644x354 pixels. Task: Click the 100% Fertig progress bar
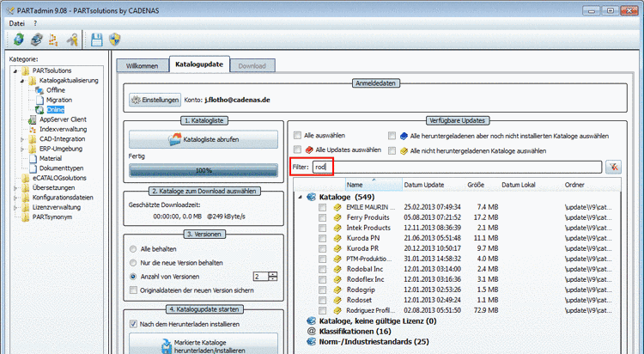coord(204,170)
